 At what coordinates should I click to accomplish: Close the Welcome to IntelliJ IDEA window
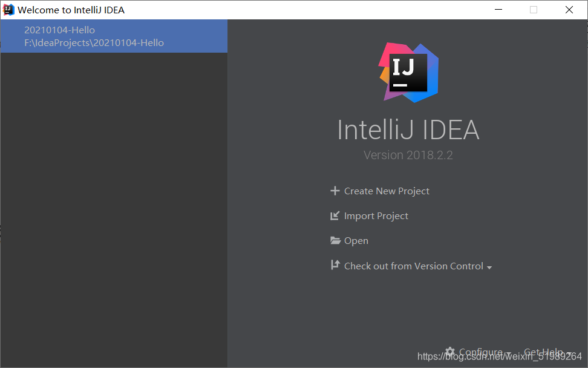click(569, 10)
